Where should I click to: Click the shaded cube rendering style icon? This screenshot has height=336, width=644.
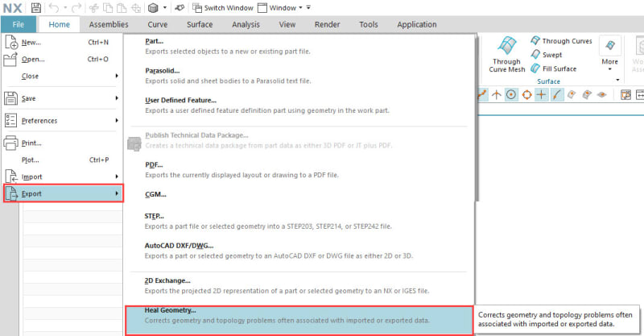(x=153, y=7)
